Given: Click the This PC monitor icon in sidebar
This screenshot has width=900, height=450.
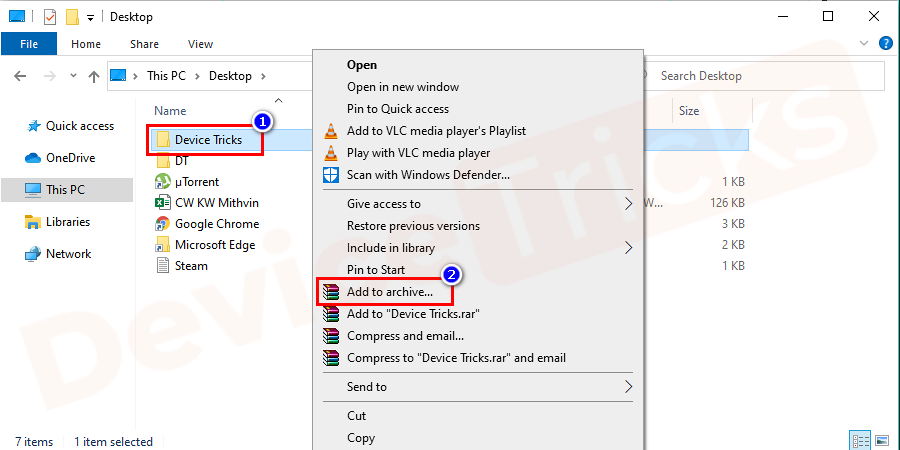Looking at the screenshot, I should pyautogui.click(x=33, y=189).
